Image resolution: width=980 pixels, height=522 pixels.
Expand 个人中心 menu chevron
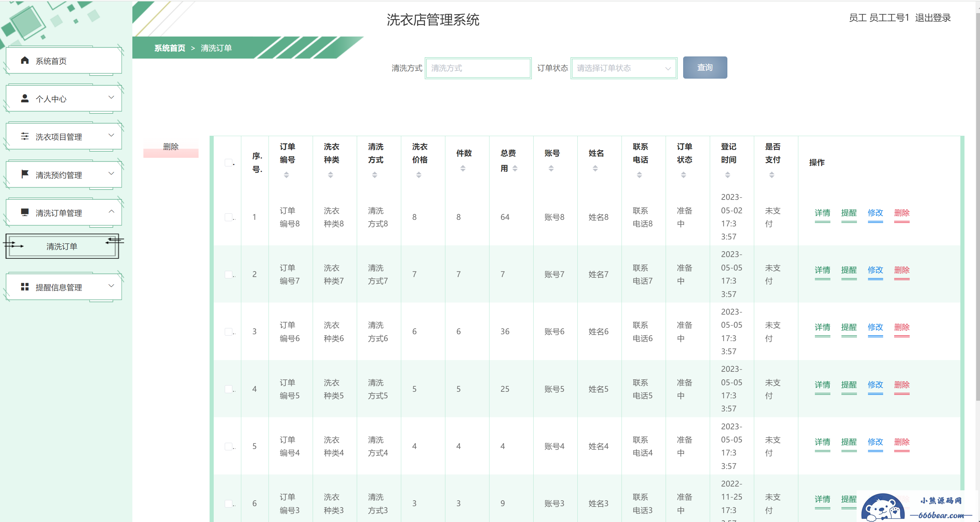pos(111,97)
